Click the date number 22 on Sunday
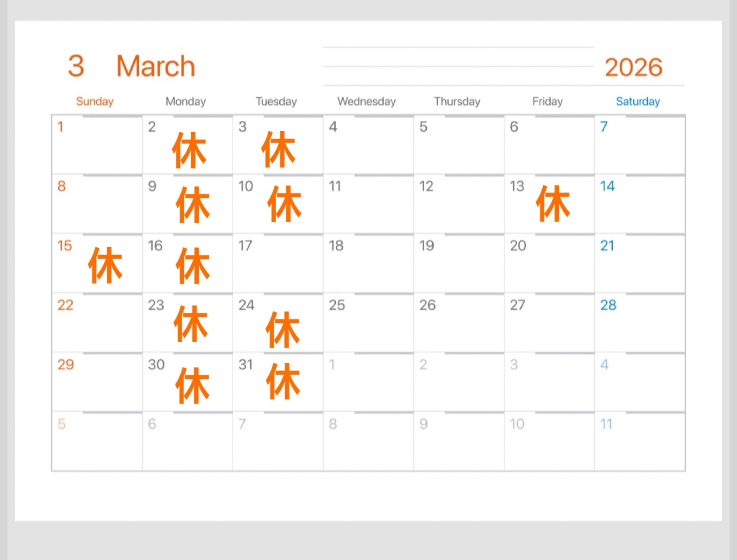Image resolution: width=737 pixels, height=560 pixels. [x=66, y=305]
